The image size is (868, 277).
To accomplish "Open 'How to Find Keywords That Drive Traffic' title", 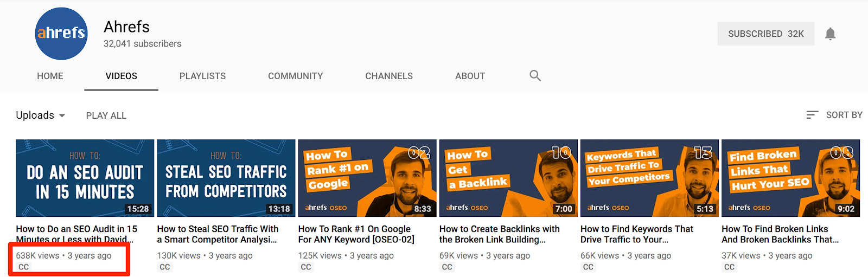I will (637, 234).
